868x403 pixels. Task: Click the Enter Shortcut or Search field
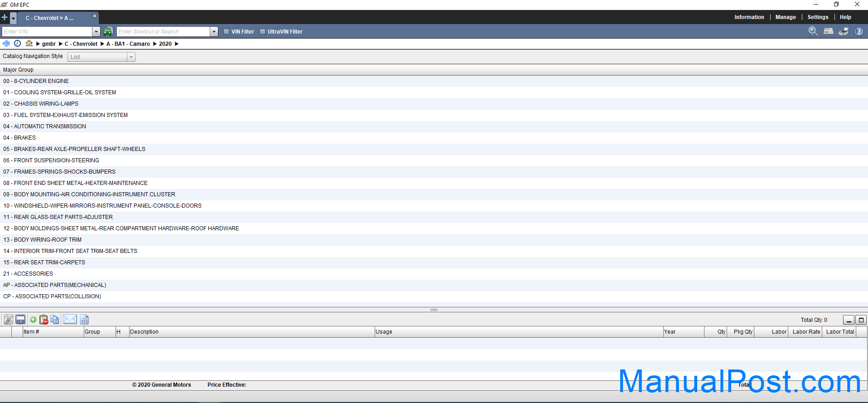click(164, 32)
